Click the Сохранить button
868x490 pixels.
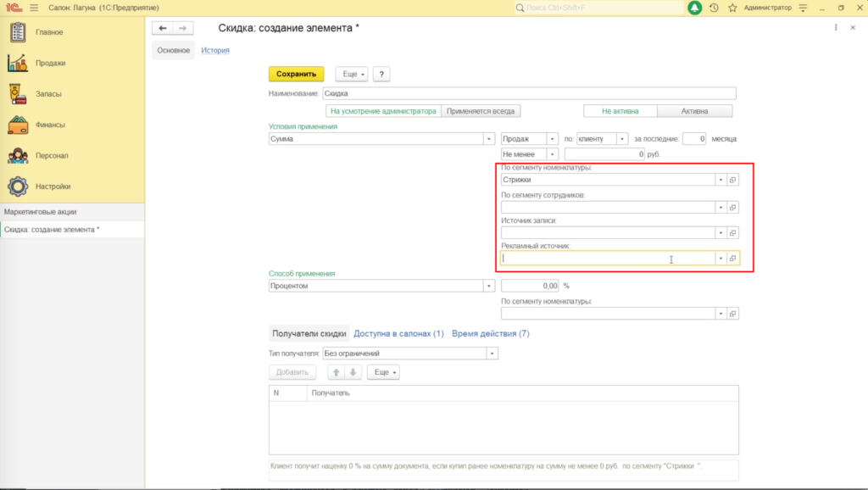(296, 75)
